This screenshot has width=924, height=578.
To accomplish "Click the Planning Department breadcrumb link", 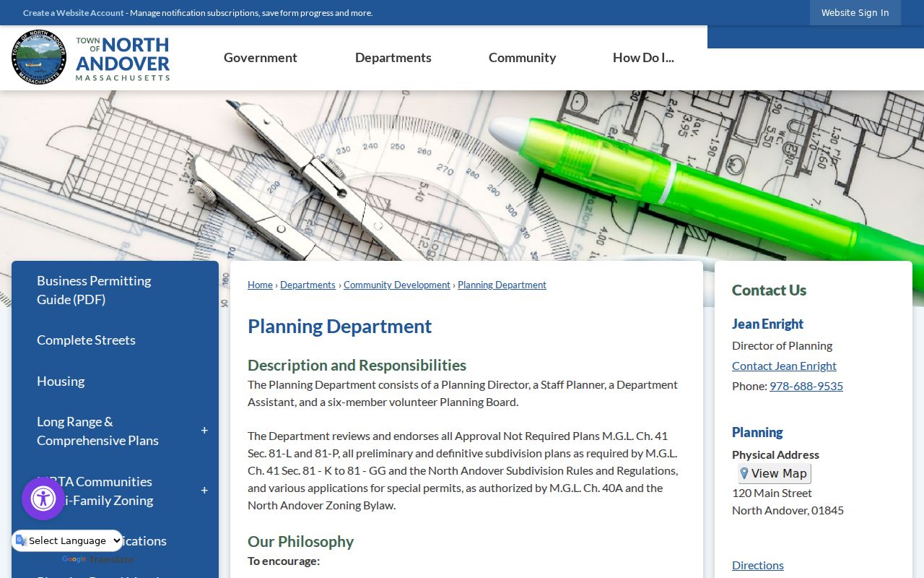I will point(502,285).
